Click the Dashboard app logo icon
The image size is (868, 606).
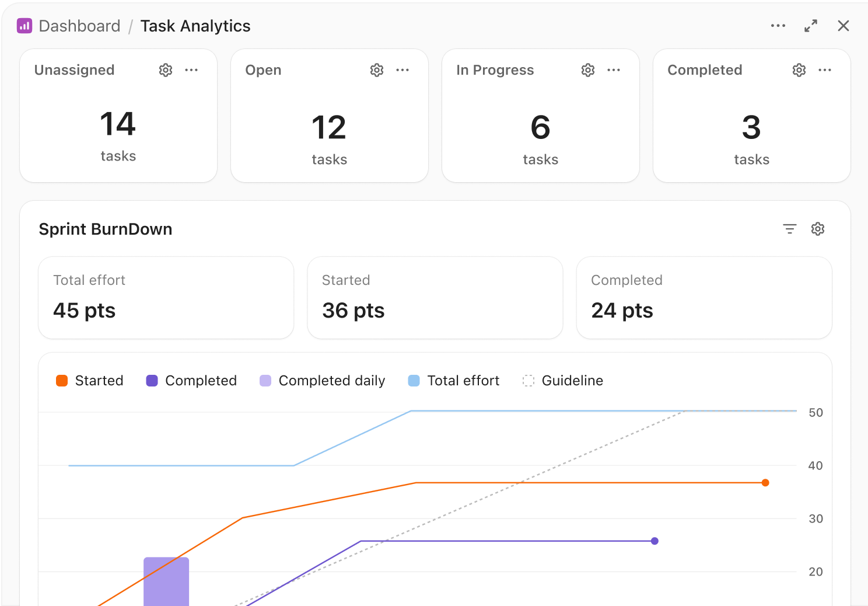click(24, 26)
